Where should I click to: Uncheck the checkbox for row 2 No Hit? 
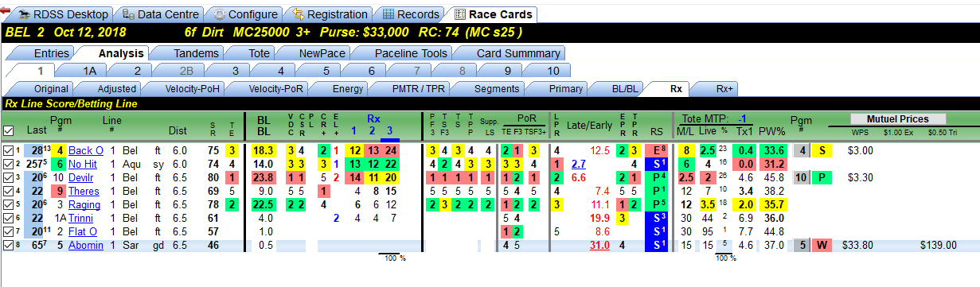pos(8,164)
